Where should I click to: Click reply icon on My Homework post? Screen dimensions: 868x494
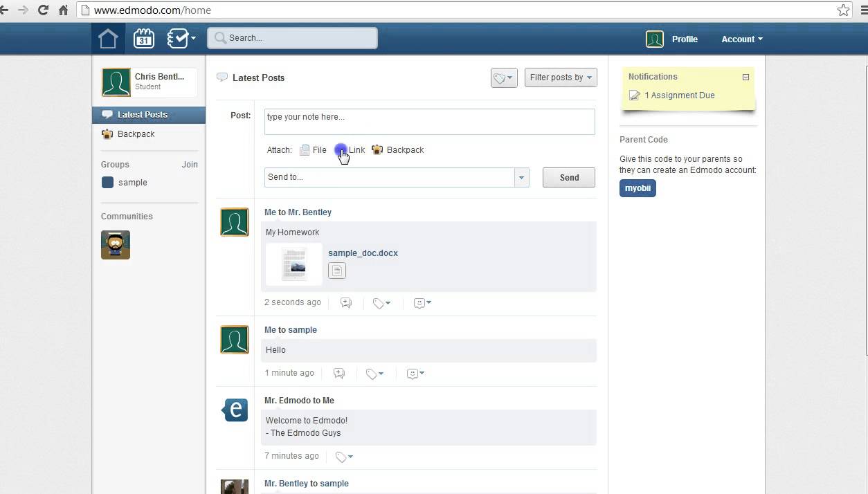[x=346, y=303]
